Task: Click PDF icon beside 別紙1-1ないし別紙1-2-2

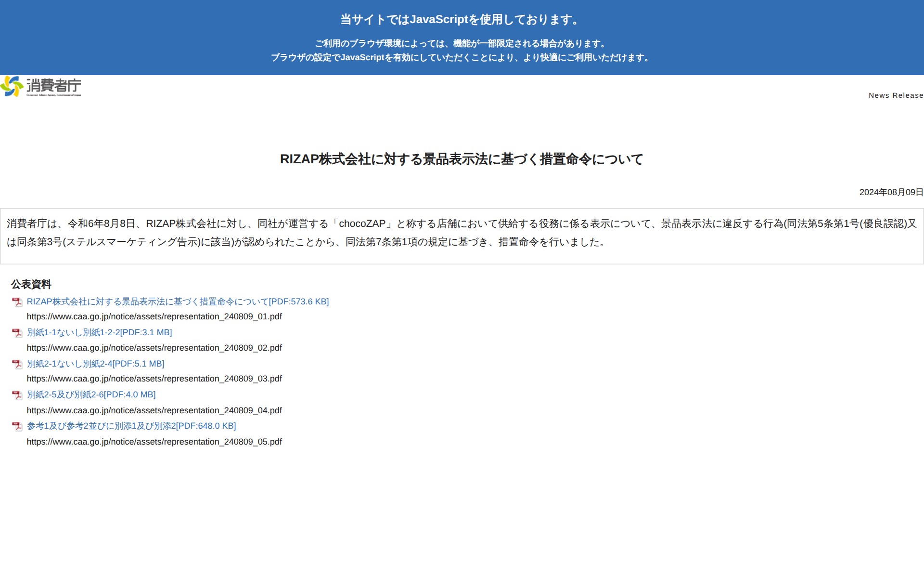Action: click(x=17, y=333)
